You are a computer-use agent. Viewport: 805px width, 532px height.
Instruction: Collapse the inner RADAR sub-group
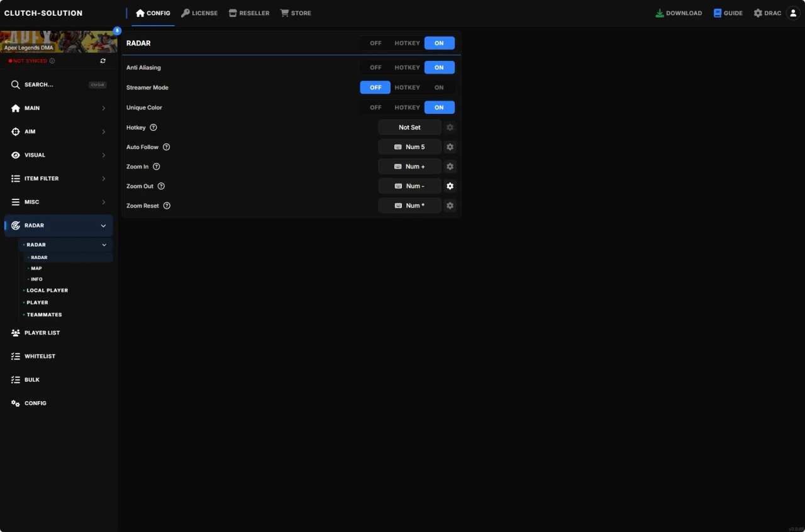coord(104,245)
